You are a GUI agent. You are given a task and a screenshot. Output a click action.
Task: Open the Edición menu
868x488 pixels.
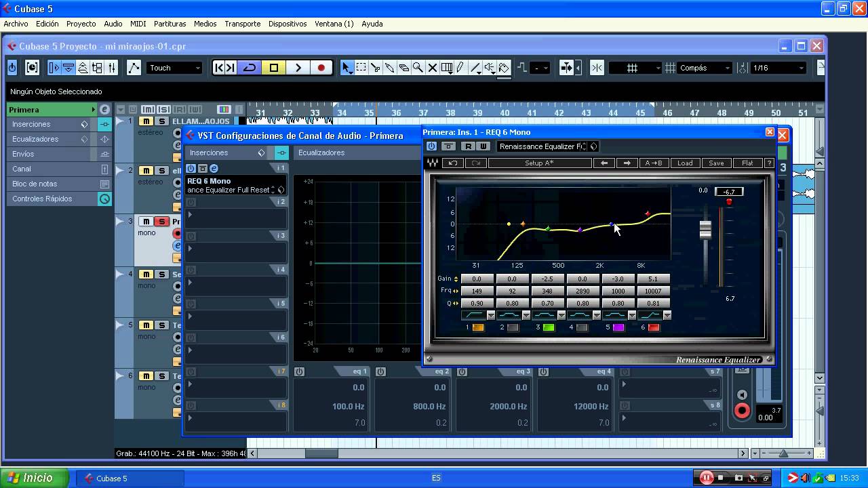click(x=47, y=24)
